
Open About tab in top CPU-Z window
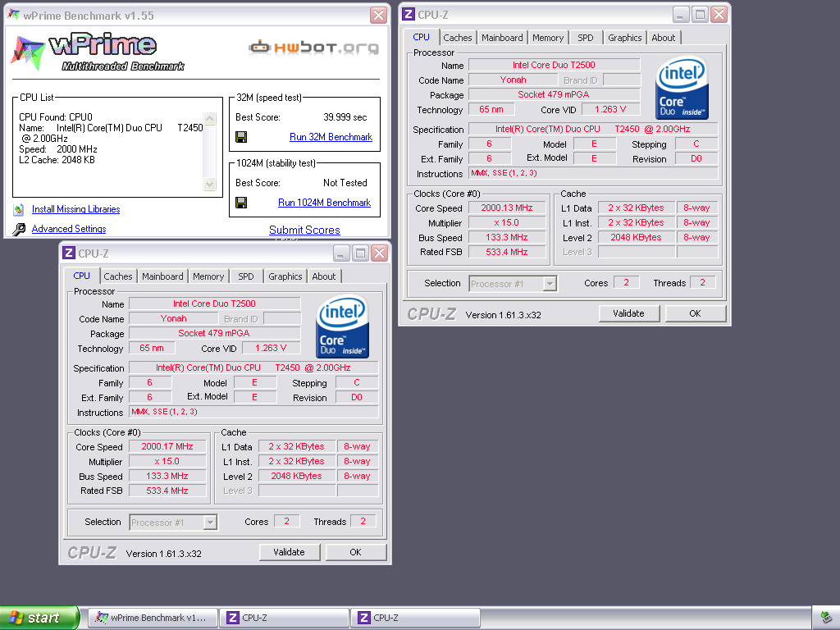[x=663, y=38]
